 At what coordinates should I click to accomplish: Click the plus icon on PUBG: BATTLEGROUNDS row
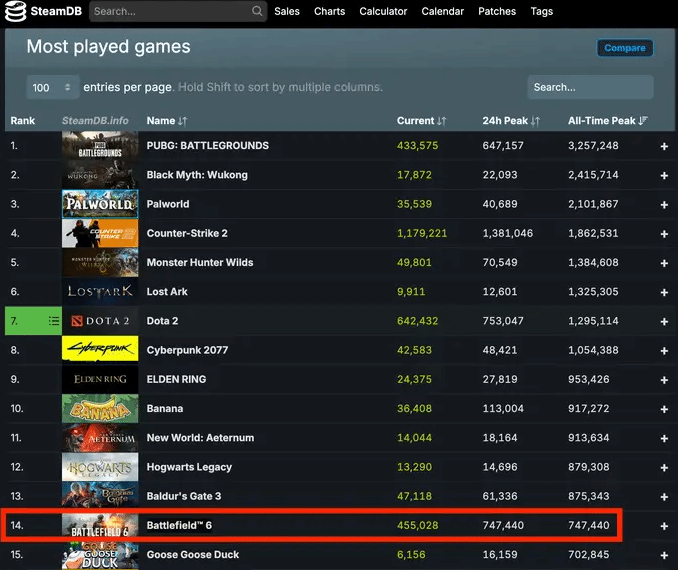click(x=664, y=146)
